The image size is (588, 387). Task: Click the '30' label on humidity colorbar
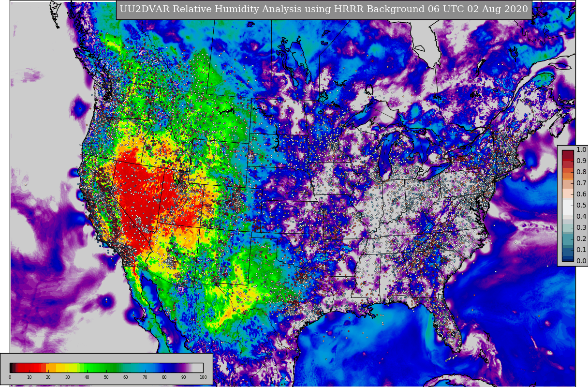68,377
